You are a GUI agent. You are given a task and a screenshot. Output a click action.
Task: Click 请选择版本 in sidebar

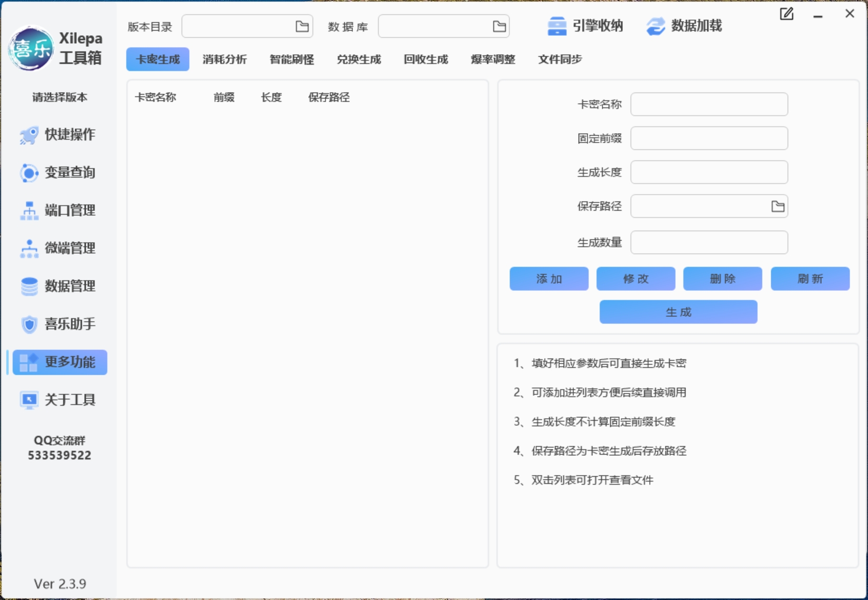point(59,97)
